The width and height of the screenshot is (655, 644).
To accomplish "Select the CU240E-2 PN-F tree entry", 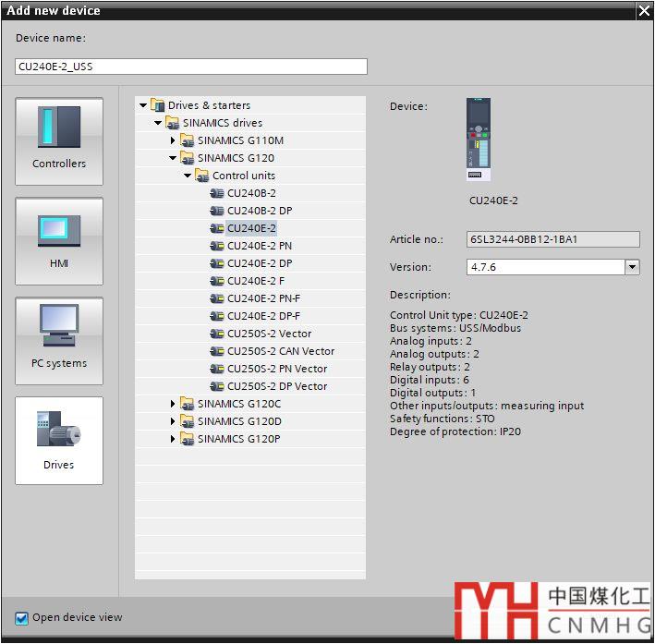I will pos(263,298).
